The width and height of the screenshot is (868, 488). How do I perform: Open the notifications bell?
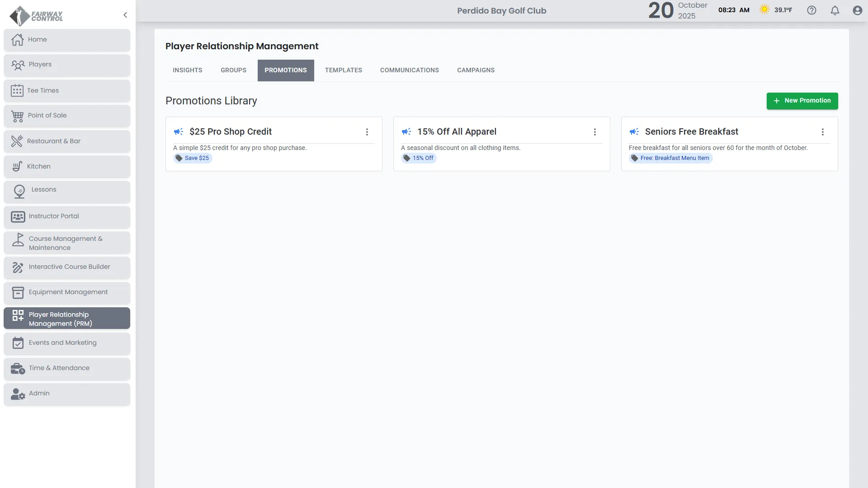pyautogui.click(x=835, y=10)
